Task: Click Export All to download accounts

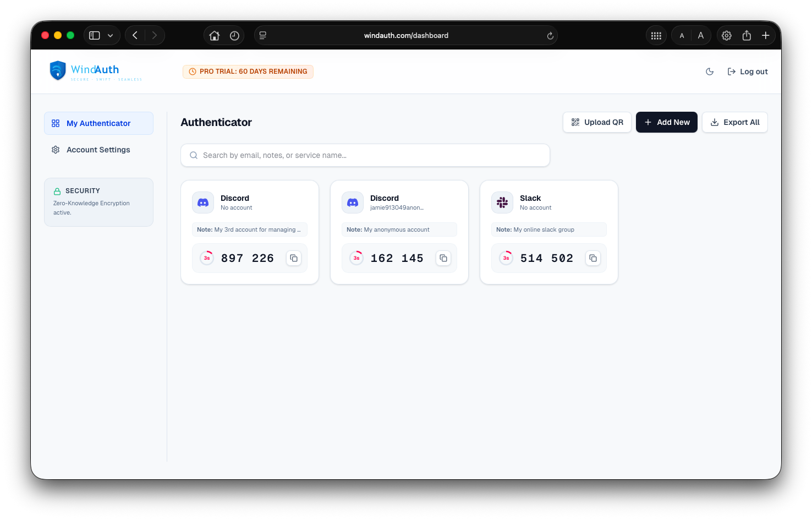Action: click(x=734, y=122)
